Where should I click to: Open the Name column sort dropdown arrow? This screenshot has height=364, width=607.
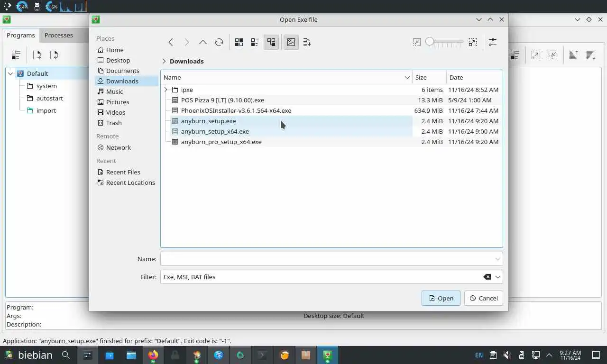[x=407, y=77]
